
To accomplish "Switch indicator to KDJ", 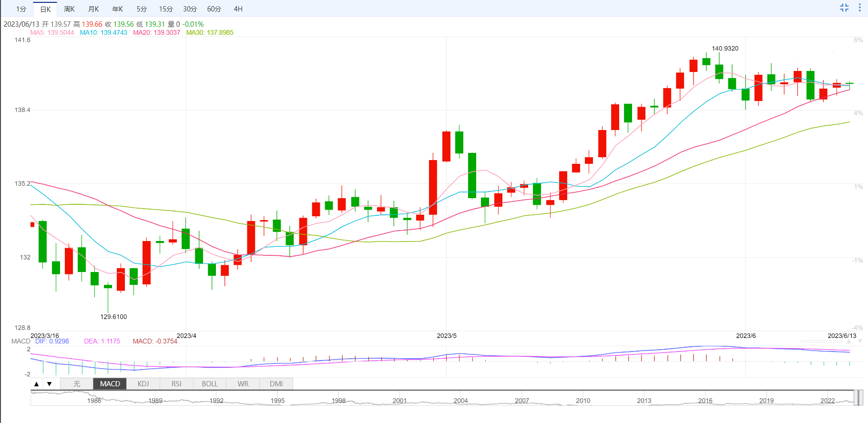I will [x=143, y=384].
